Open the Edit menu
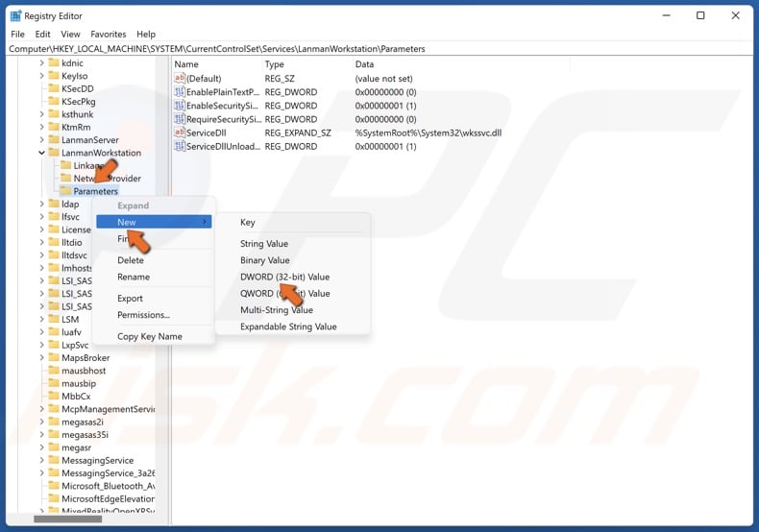The height and width of the screenshot is (532, 759). point(42,34)
